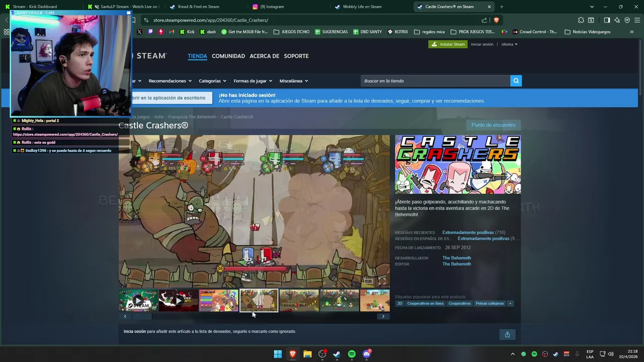Click the browser address bar URL
Screen dimensions: 644x362
pyautogui.click(x=211, y=20)
